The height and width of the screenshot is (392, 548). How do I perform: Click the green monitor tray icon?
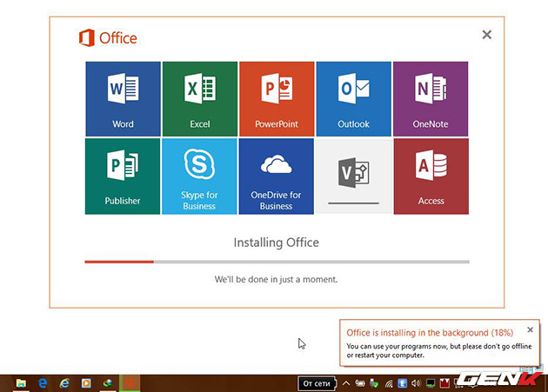(x=431, y=383)
